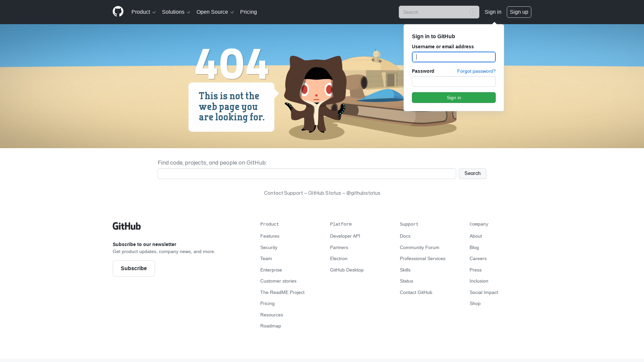
Task: Click the Subscribe newsletter button
Action: [134, 268]
